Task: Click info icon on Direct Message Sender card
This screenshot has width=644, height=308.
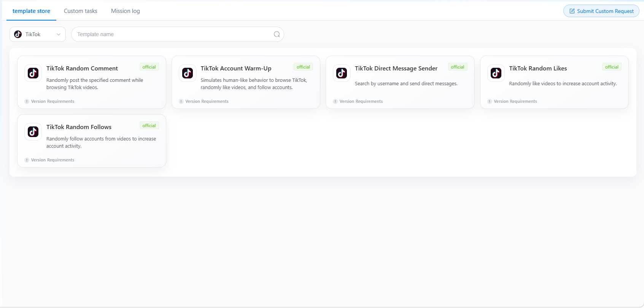Action: pos(335,101)
